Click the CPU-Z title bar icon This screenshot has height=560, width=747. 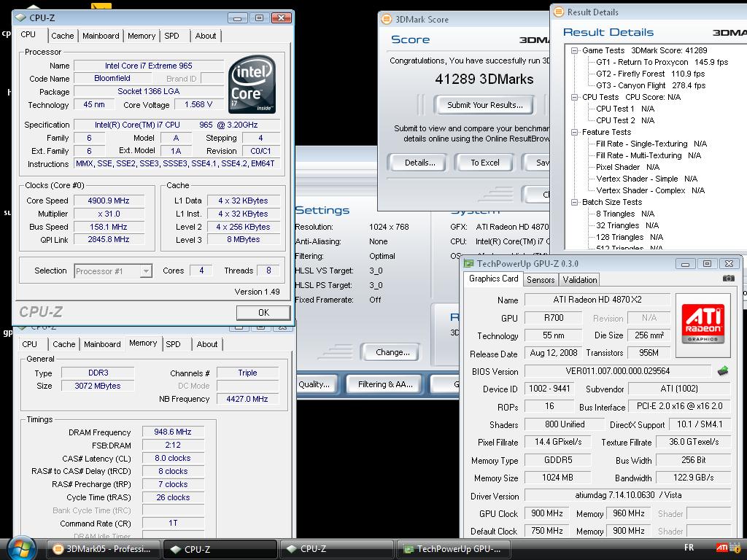tap(20, 18)
